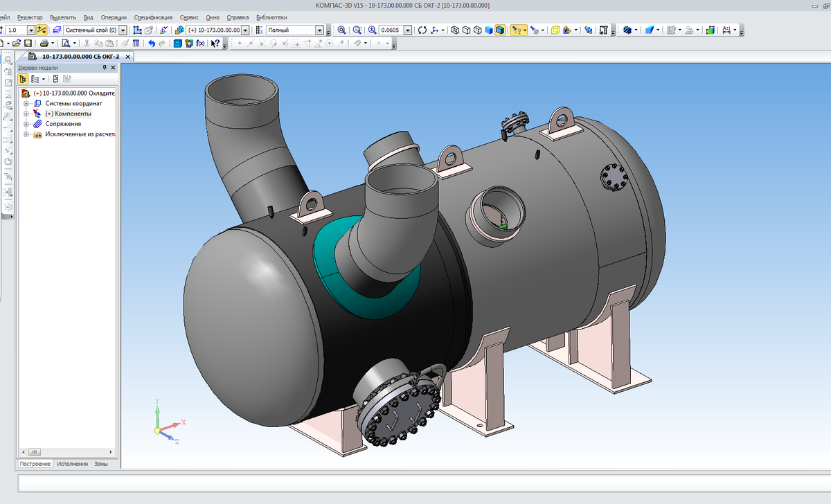The image size is (831, 504).
Task: Click the layers manager icon
Action: click(x=57, y=30)
